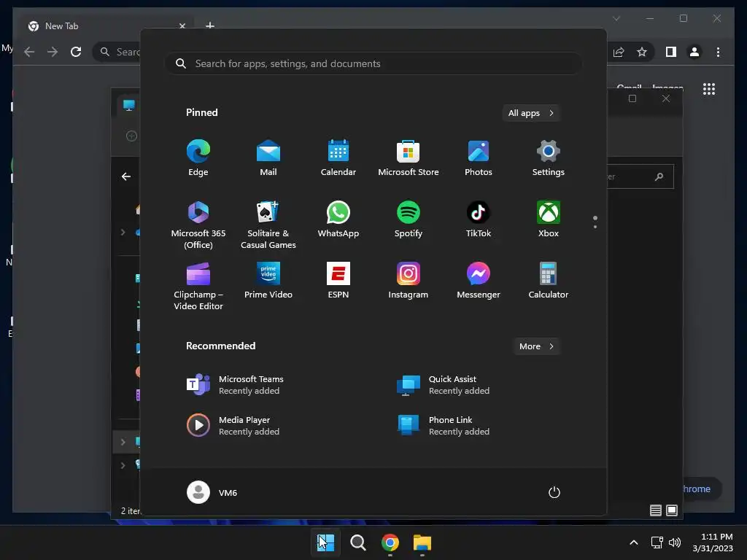The width and height of the screenshot is (747, 560).
Task: Open Microsoft Store from pinned apps
Action: click(409, 158)
